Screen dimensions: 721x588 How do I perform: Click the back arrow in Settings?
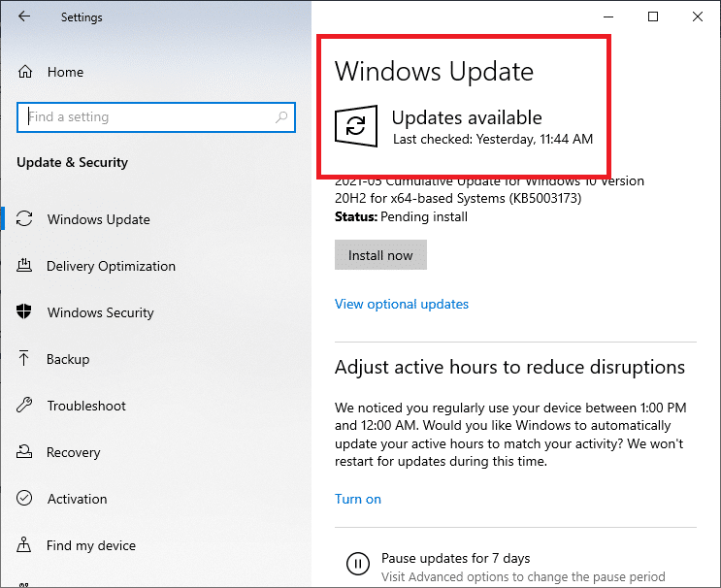tap(24, 16)
